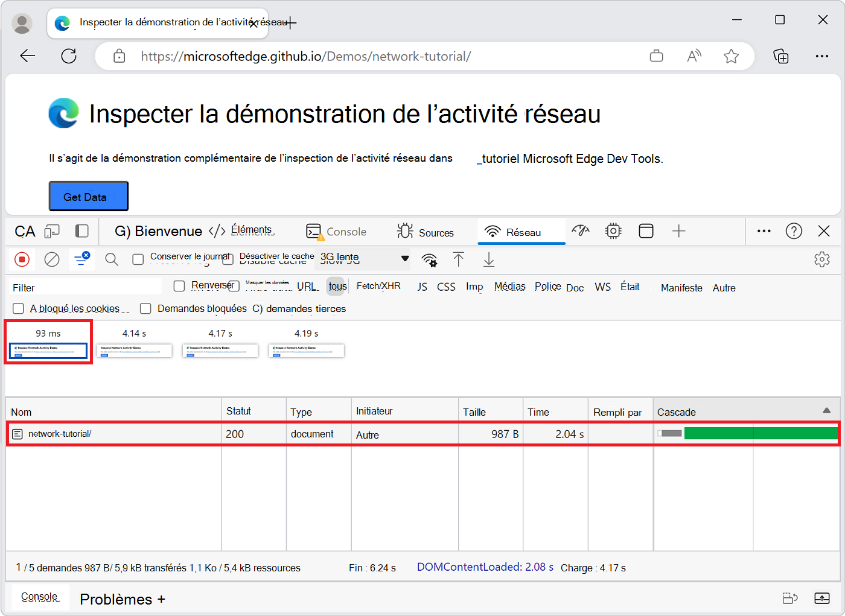Stop recording the network log

(x=22, y=259)
